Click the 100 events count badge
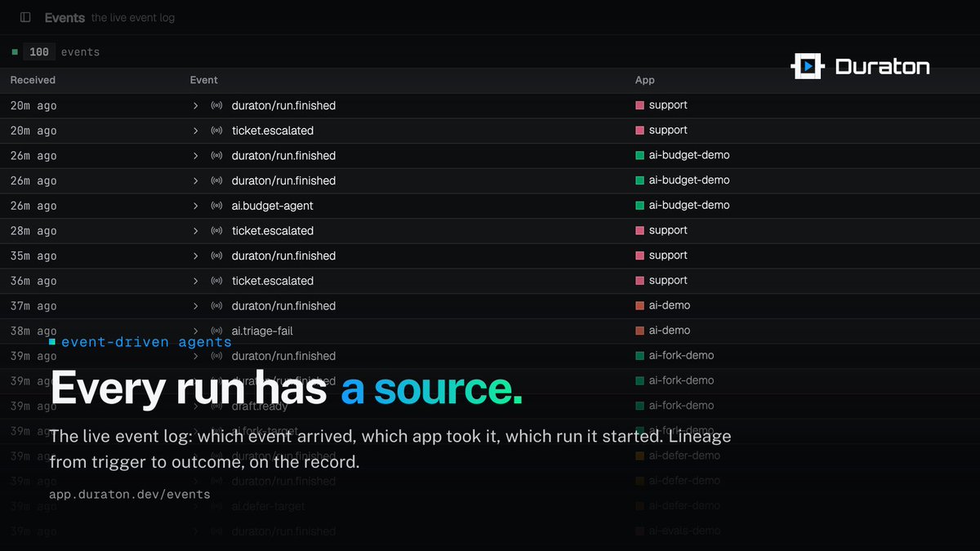980x551 pixels. click(39, 51)
